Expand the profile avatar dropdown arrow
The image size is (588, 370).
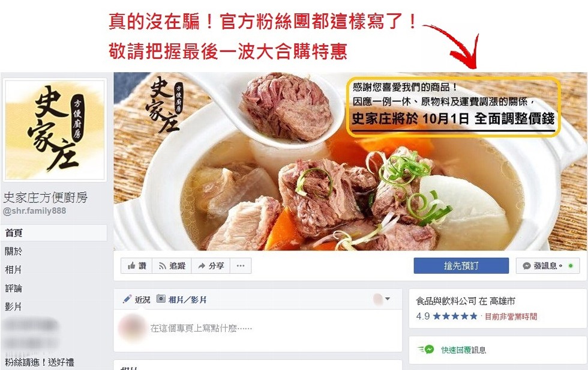click(x=388, y=299)
